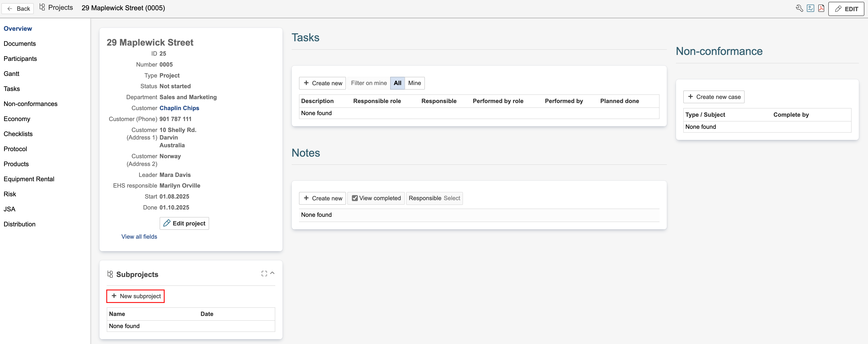
Task: Toggle the View completed checkbox
Action: pyautogui.click(x=355, y=198)
